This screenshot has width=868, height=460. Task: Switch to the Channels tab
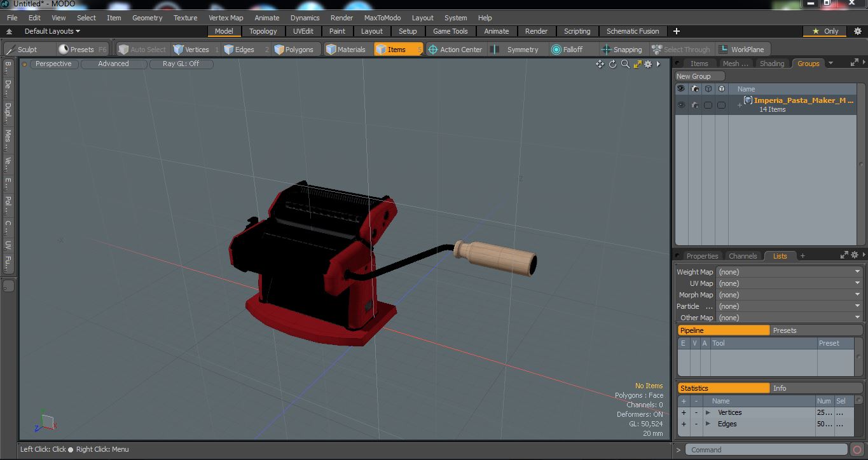click(x=743, y=256)
